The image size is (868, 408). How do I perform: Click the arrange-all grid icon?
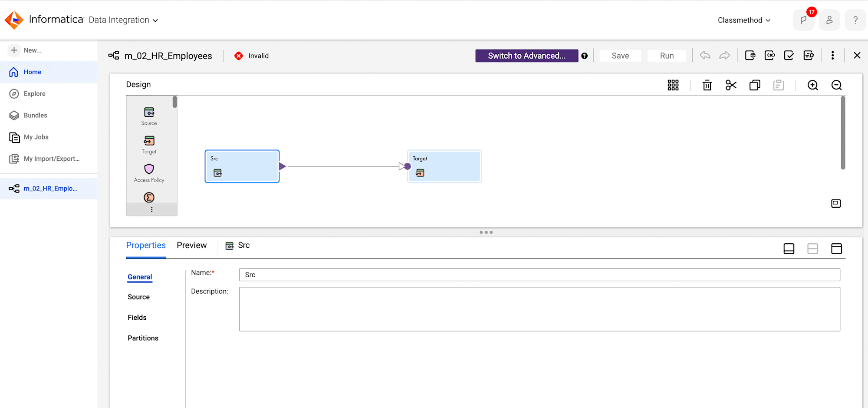tap(673, 85)
